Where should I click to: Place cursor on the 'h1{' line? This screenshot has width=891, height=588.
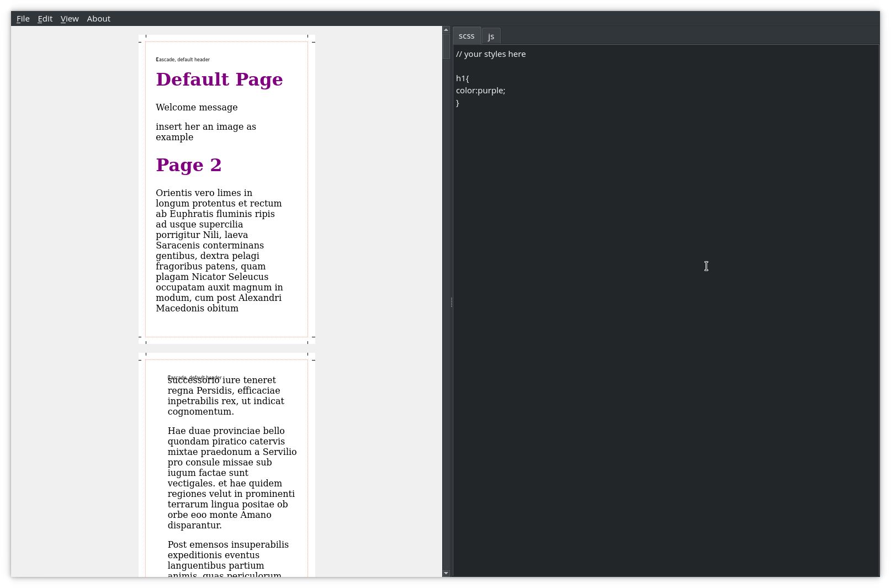[463, 78]
